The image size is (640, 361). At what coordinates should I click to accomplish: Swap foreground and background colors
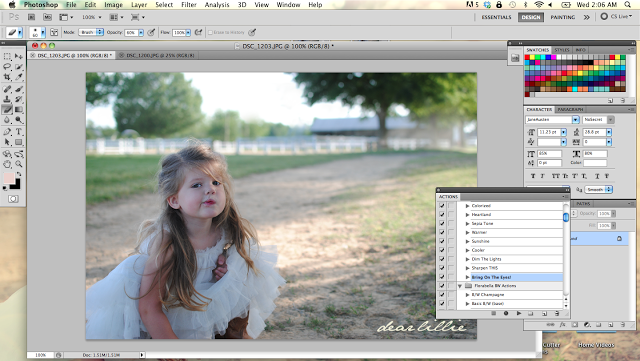[x=19, y=174]
